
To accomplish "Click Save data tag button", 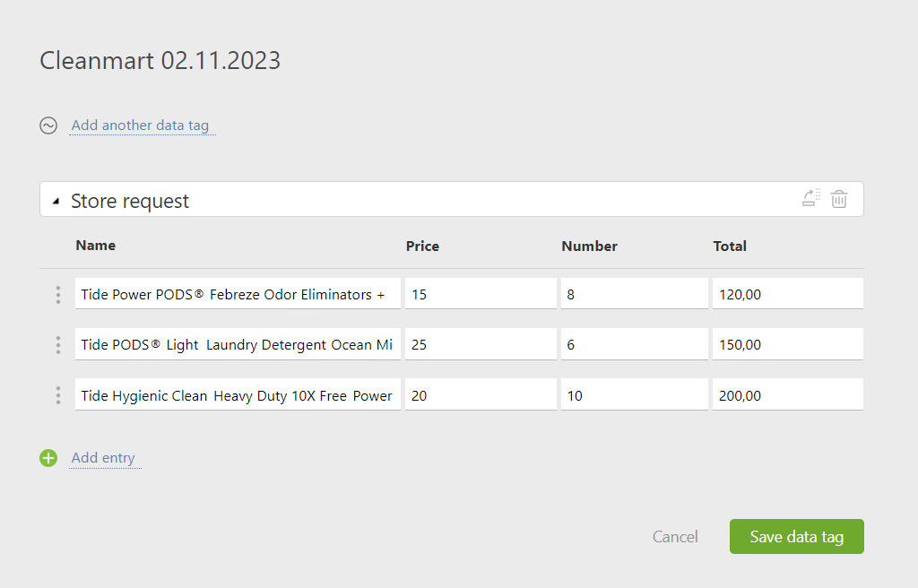I will point(797,537).
